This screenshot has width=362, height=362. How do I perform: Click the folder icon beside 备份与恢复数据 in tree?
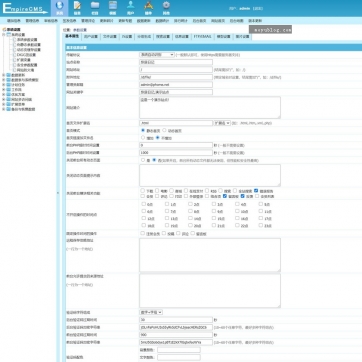pos(8,109)
